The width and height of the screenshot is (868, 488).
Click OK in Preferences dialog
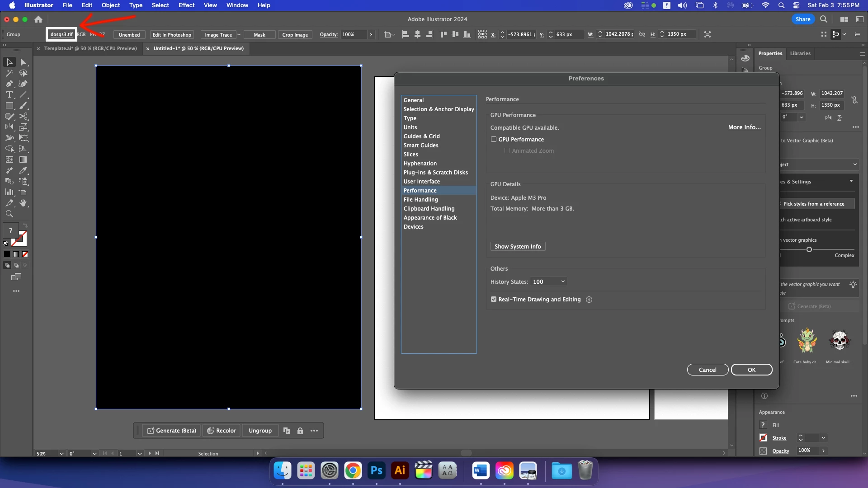pos(751,370)
